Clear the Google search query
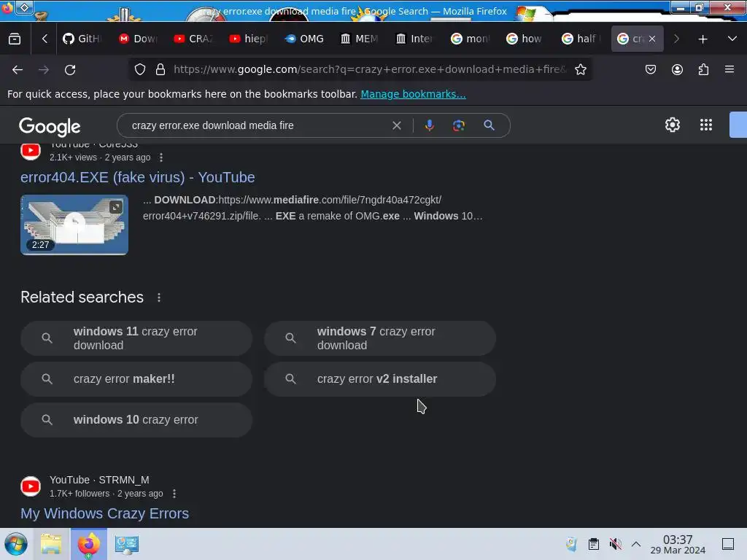The image size is (747, 560). (x=396, y=125)
